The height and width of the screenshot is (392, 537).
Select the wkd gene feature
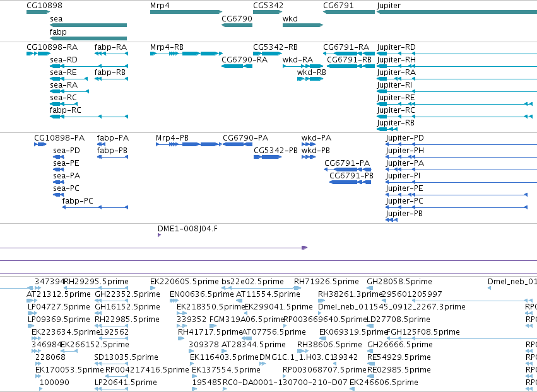coord(303,25)
